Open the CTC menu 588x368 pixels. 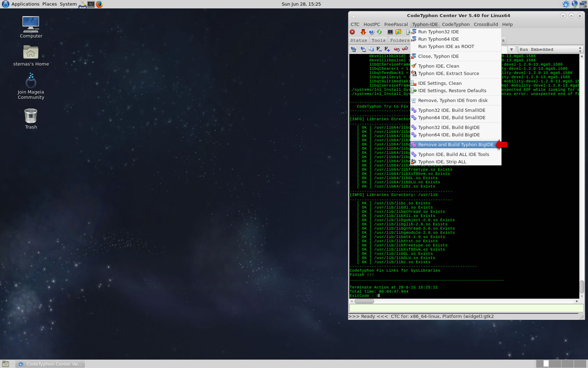coord(355,25)
